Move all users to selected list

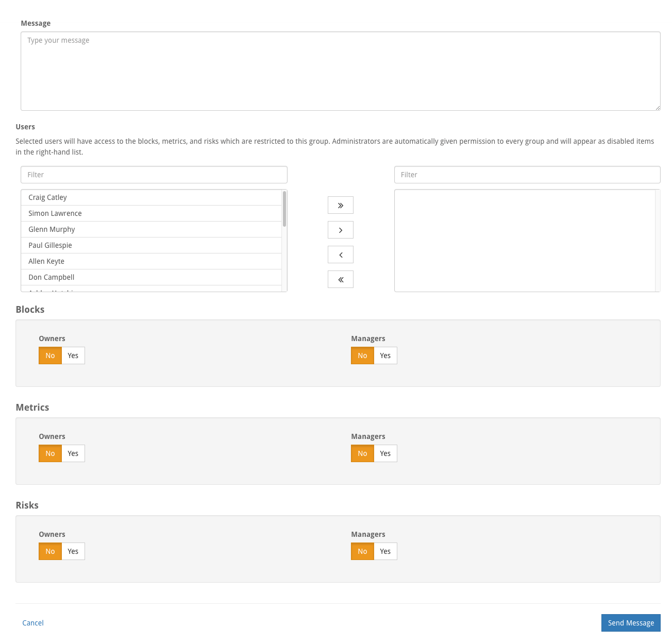340,205
